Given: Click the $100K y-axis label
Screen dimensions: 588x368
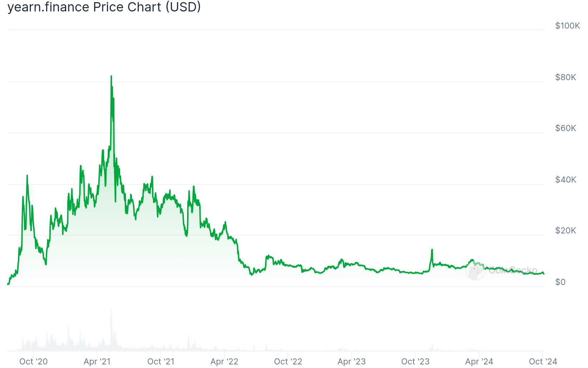Looking at the screenshot, I should [x=567, y=26].
